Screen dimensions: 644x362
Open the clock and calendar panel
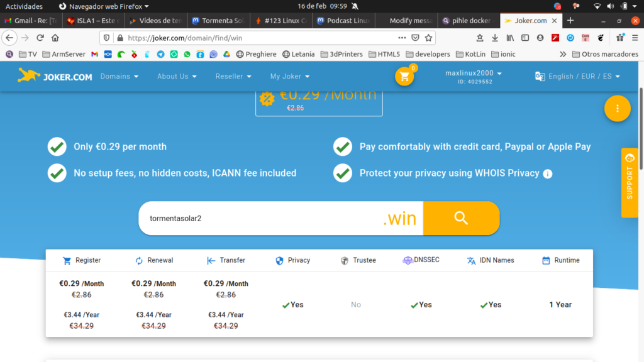[x=323, y=6]
